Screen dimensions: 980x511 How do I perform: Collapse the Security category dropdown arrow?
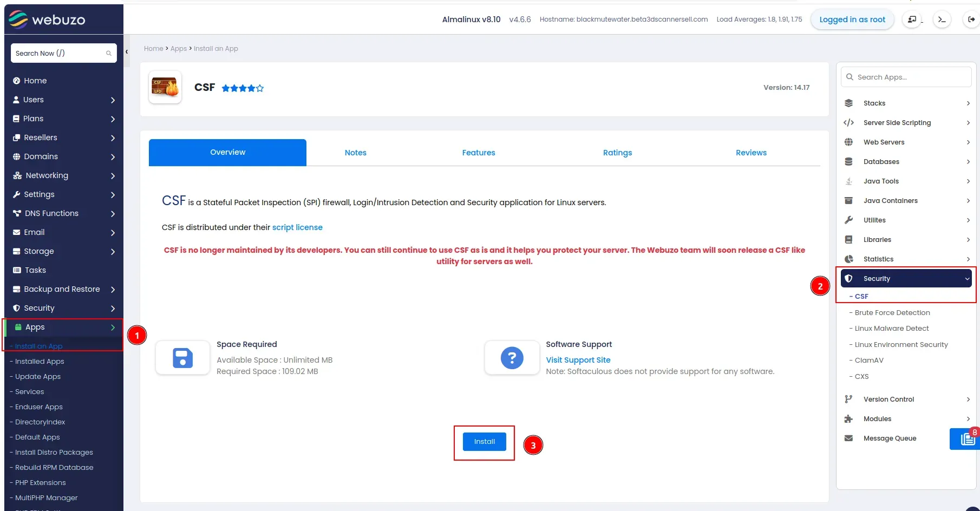(967, 279)
